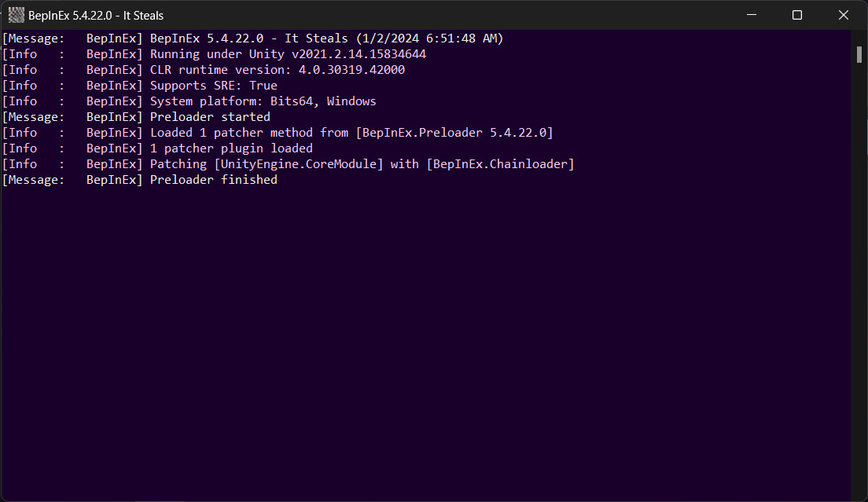Image resolution: width=868 pixels, height=502 pixels.
Task: Click the window title "BepInEx 5.4.22.0 - It Steals"
Action: (x=96, y=15)
